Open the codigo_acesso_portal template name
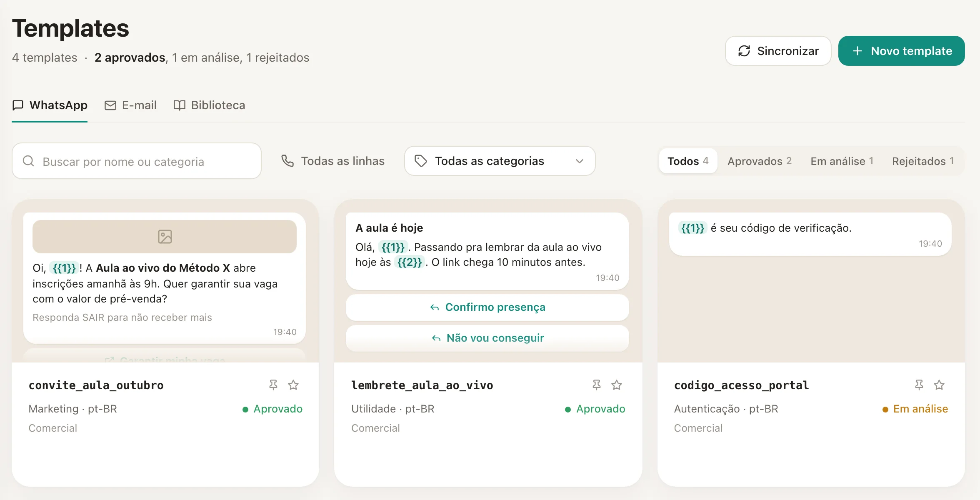The width and height of the screenshot is (980, 500). (741, 385)
